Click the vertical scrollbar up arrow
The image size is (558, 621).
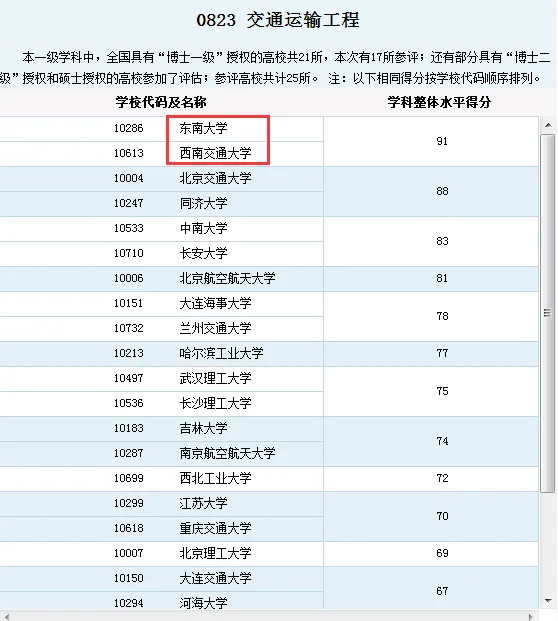click(x=548, y=126)
